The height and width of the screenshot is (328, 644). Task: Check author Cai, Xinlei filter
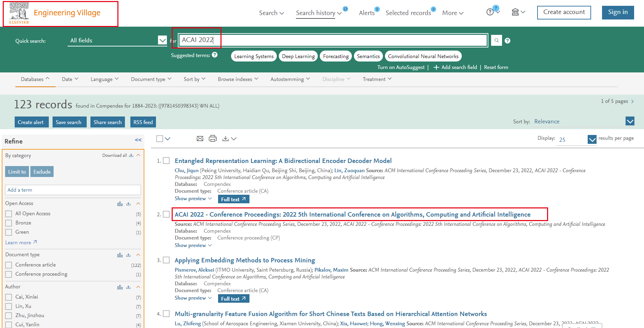pyautogui.click(x=9, y=297)
